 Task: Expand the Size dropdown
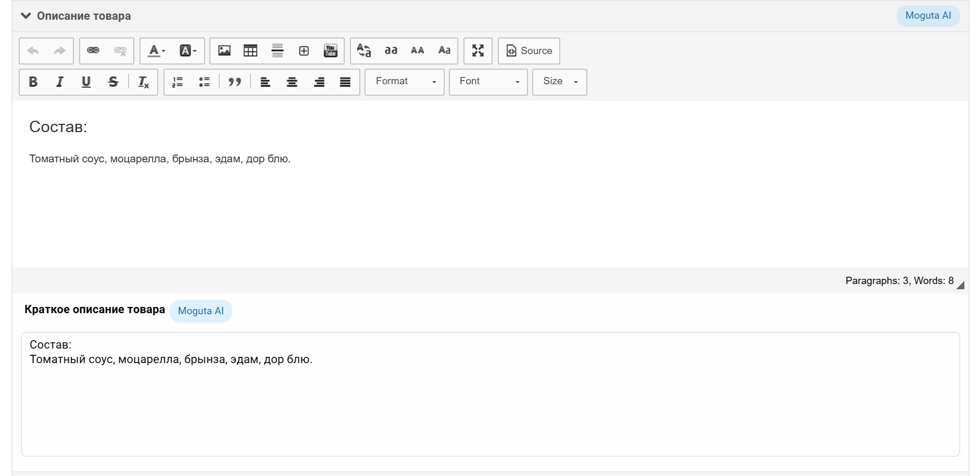[560, 82]
